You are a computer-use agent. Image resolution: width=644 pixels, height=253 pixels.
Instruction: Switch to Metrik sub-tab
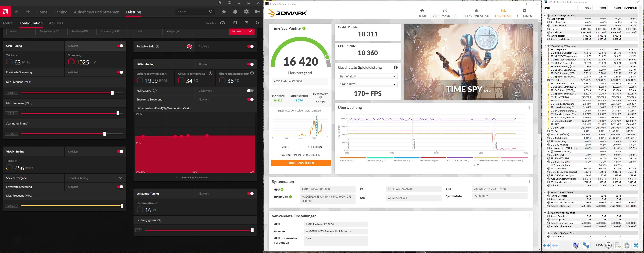(x=8, y=23)
